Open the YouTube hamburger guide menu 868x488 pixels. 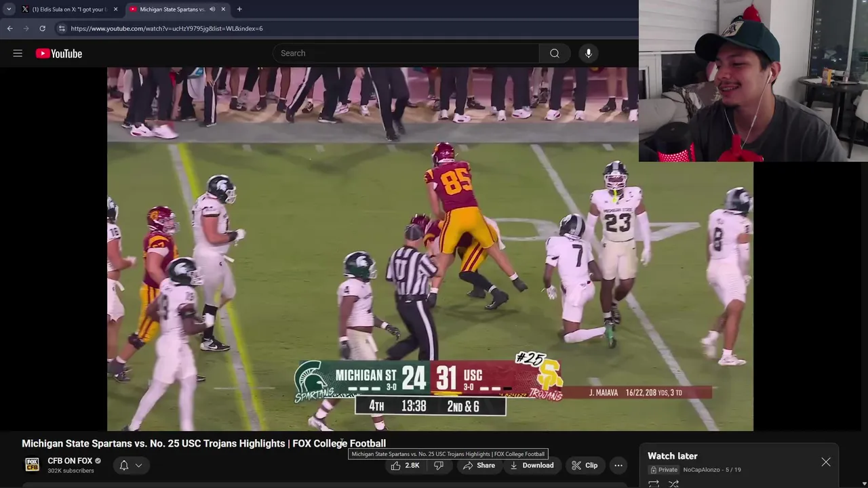(x=18, y=54)
